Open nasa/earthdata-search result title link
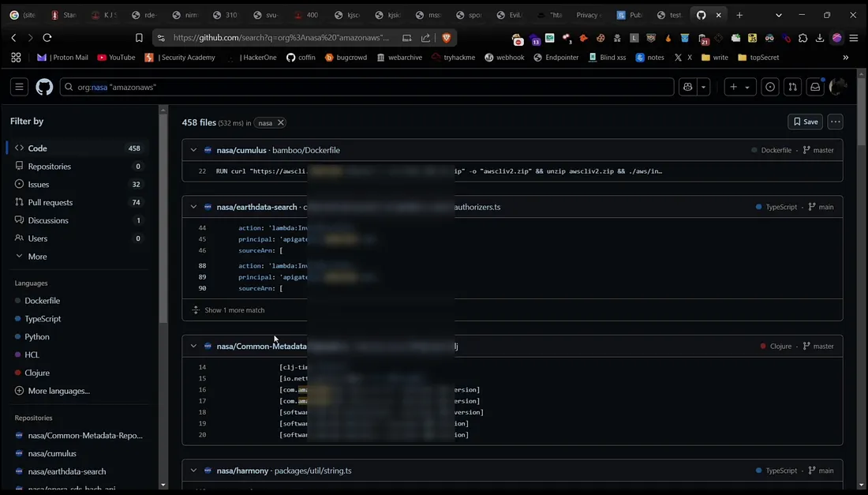The width and height of the screenshot is (868, 495). (257, 207)
